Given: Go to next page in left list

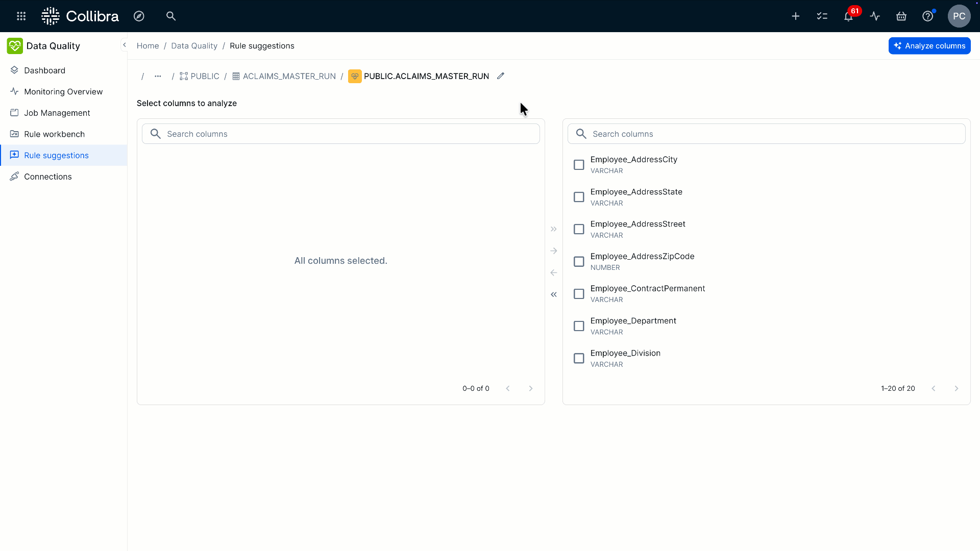Looking at the screenshot, I should click(x=531, y=389).
